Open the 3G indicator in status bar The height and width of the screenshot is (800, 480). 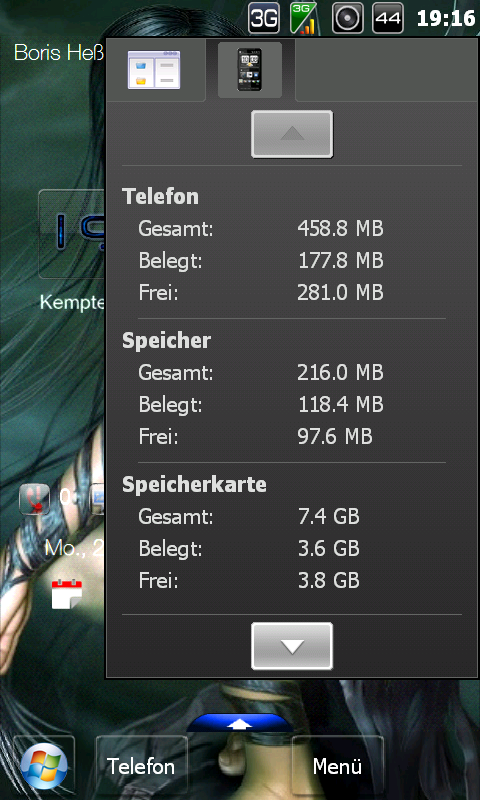264,18
